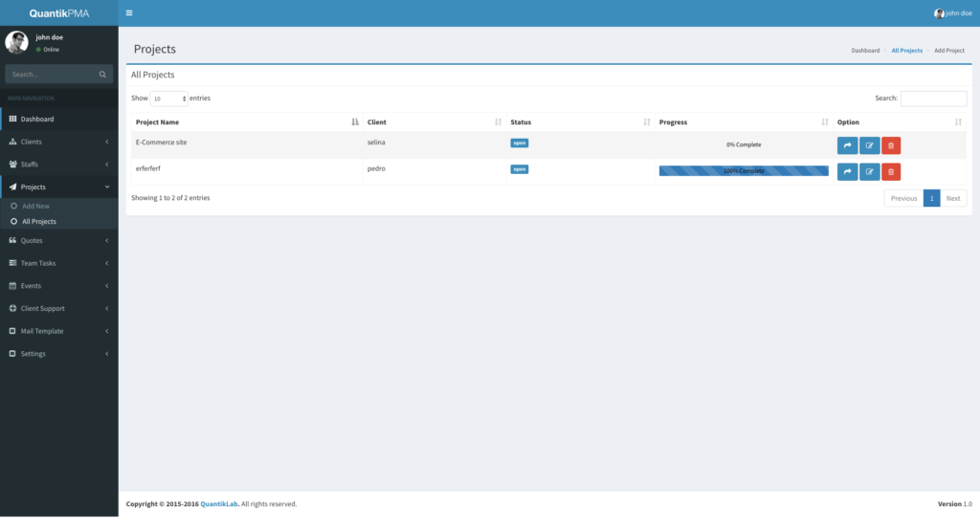This screenshot has height=530, width=980.
Task: Edit the E-Commerce site project
Action: click(x=869, y=145)
